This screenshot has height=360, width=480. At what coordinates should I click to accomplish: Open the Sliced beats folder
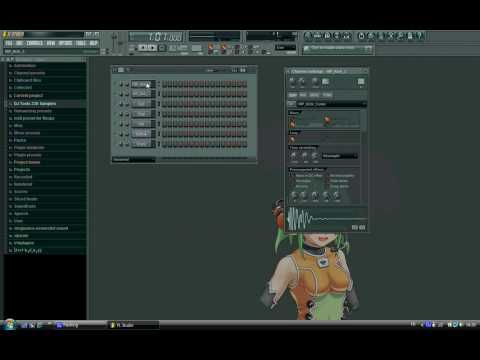click(26, 199)
